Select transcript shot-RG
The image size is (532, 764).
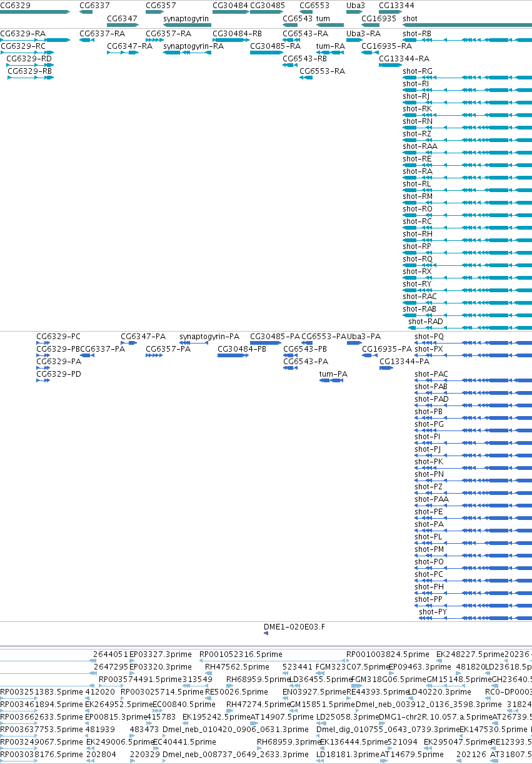pyautogui.click(x=418, y=71)
